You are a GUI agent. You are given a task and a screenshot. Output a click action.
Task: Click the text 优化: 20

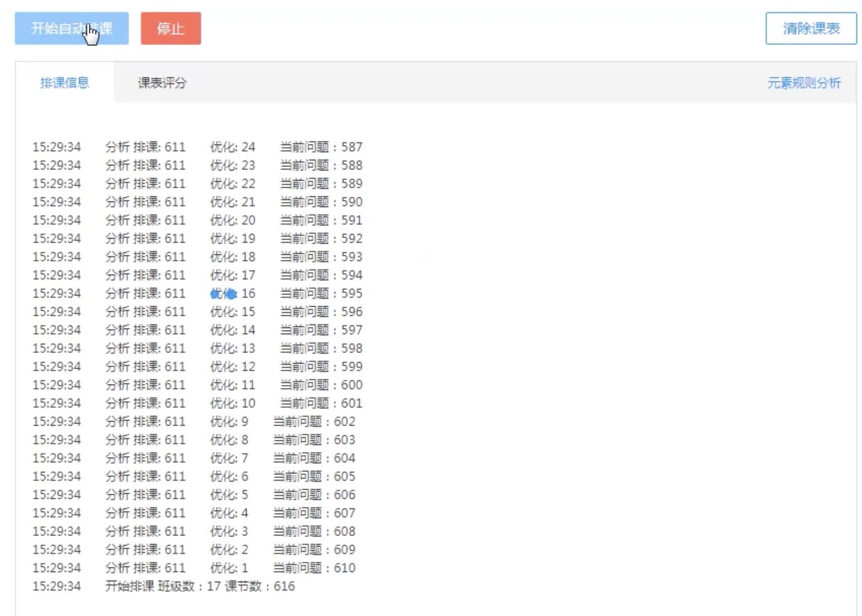pyautogui.click(x=233, y=220)
